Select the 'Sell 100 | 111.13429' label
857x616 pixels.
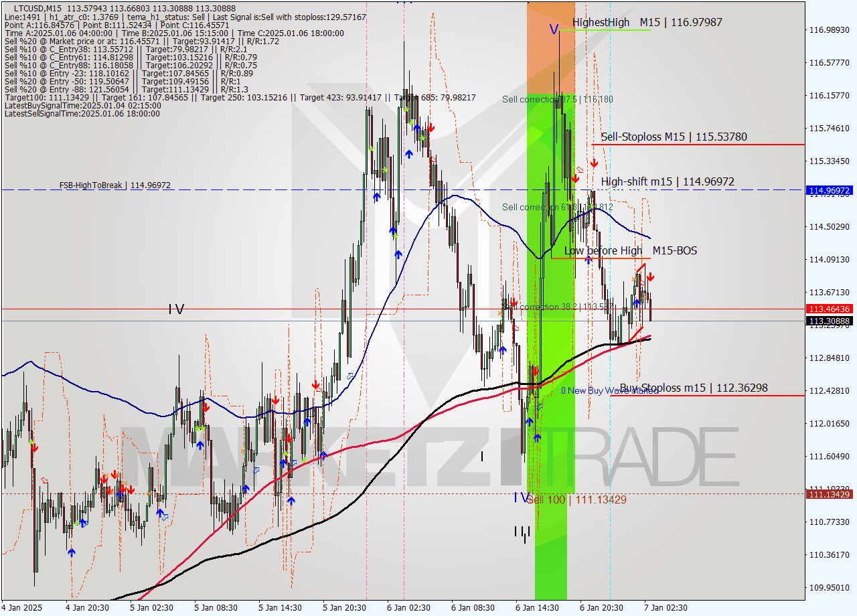577,499
